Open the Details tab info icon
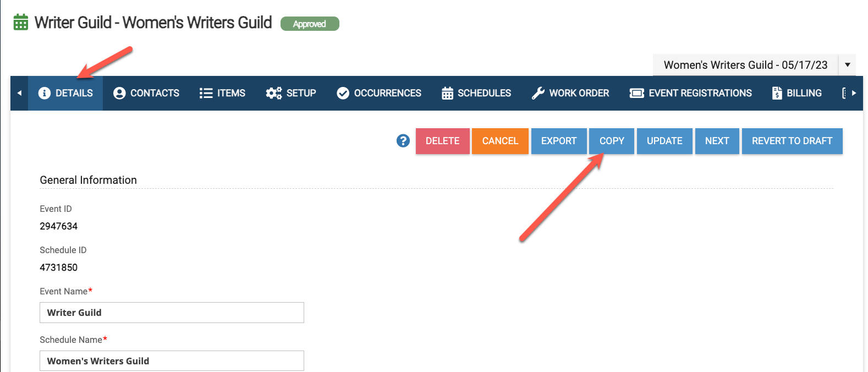This screenshot has width=868, height=372. [x=45, y=93]
